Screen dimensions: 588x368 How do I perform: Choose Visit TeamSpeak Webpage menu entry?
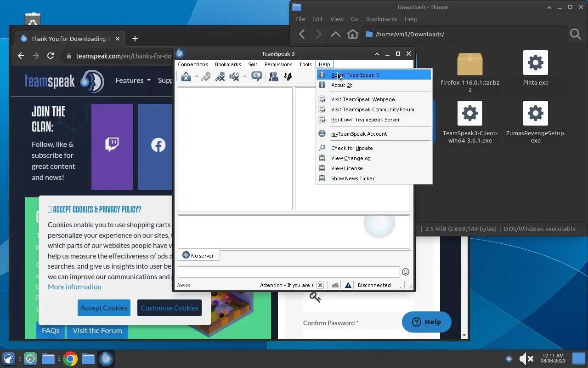tap(374, 99)
